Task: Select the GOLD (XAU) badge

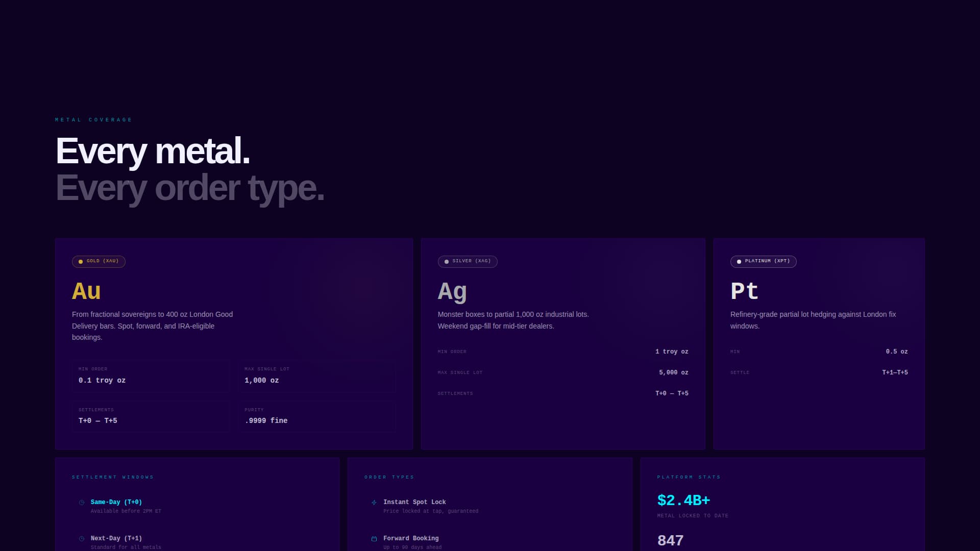Action: point(99,262)
